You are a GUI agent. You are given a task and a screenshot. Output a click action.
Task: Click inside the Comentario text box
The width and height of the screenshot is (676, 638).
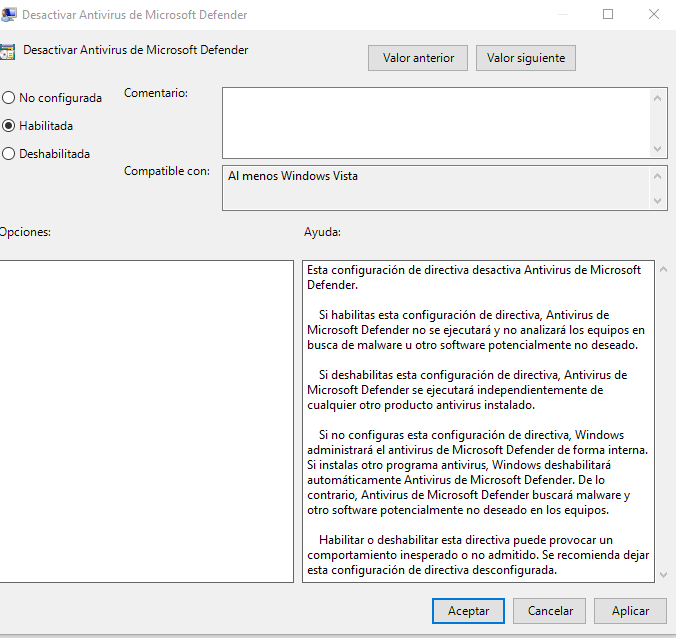tap(435, 122)
